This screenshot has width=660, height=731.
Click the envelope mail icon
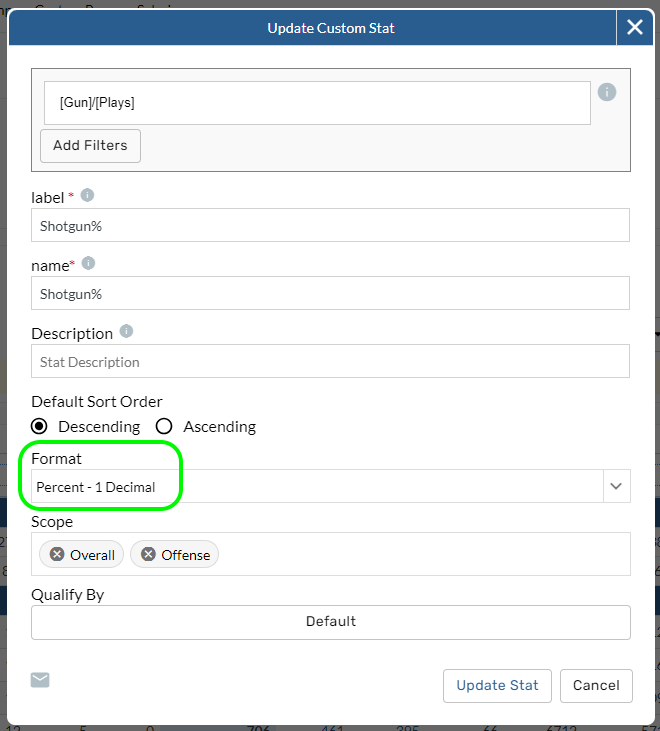[40, 680]
